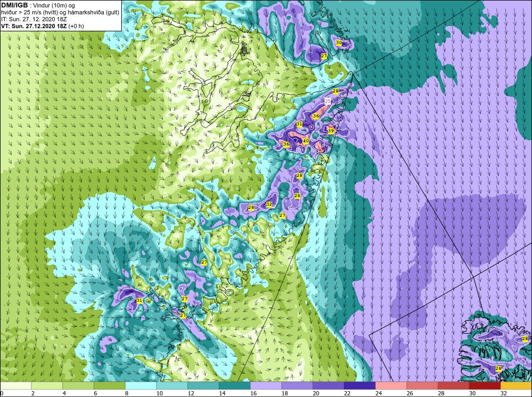The width and height of the screenshot is (532, 397).
Task: Click the 'hviður > 25 m/s' description line
Action: tap(60, 13)
